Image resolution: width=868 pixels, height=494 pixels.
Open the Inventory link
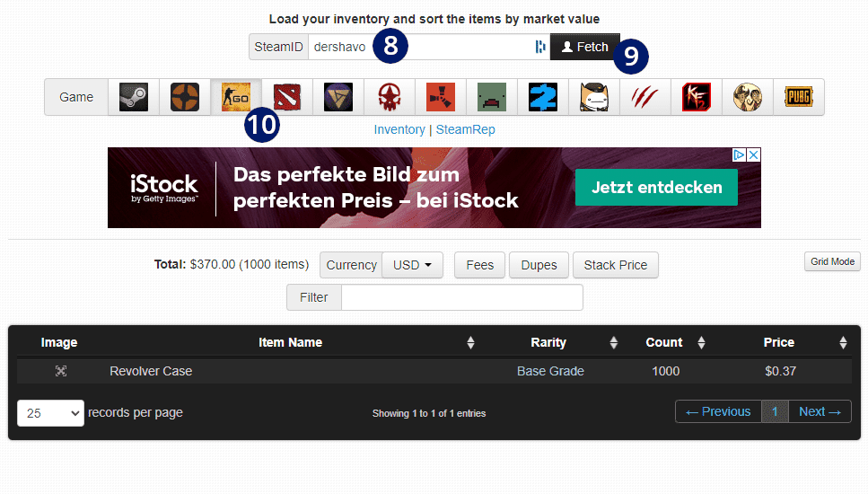[x=399, y=129]
